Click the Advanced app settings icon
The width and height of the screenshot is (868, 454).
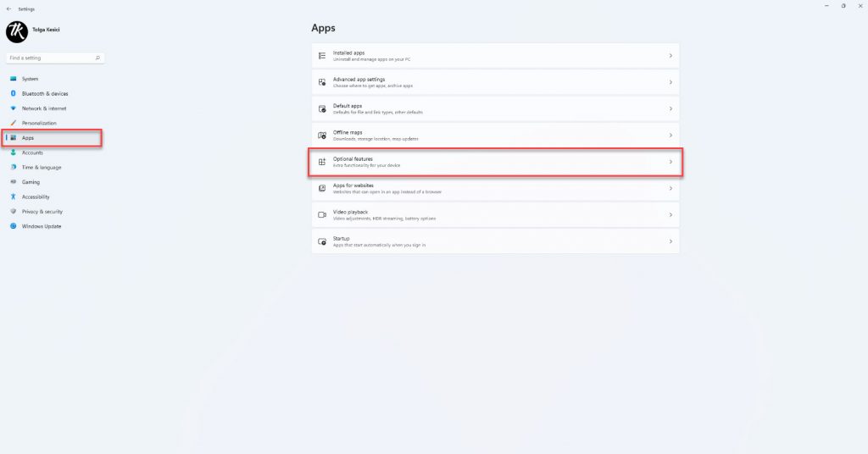pyautogui.click(x=321, y=82)
